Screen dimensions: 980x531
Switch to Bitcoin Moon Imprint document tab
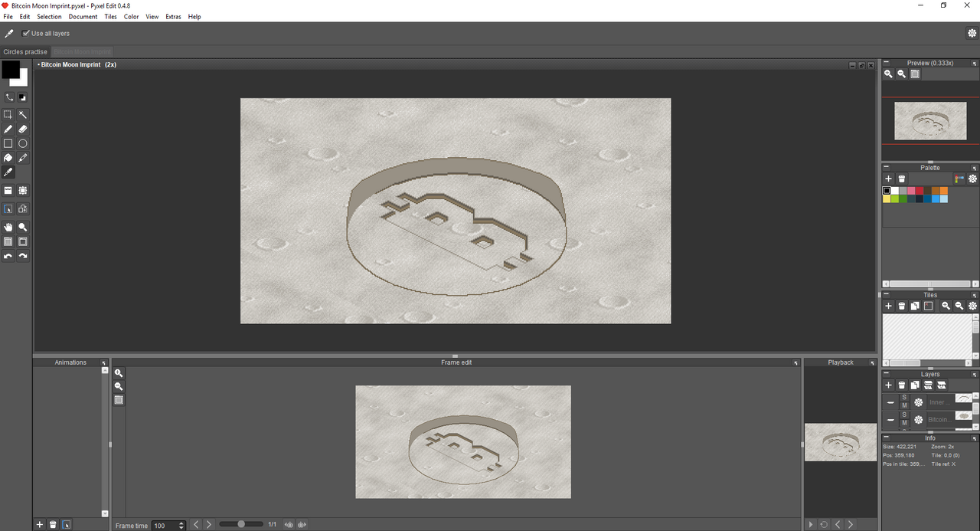[82, 51]
